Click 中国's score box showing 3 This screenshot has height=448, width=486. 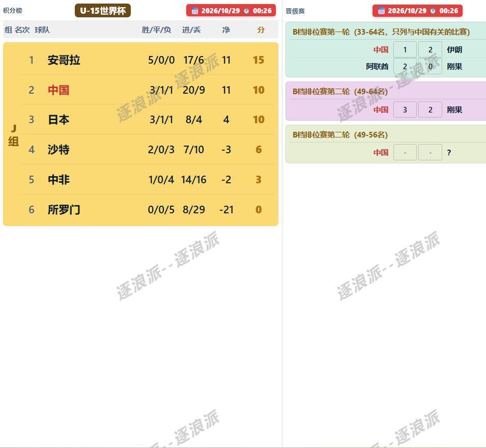click(405, 109)
